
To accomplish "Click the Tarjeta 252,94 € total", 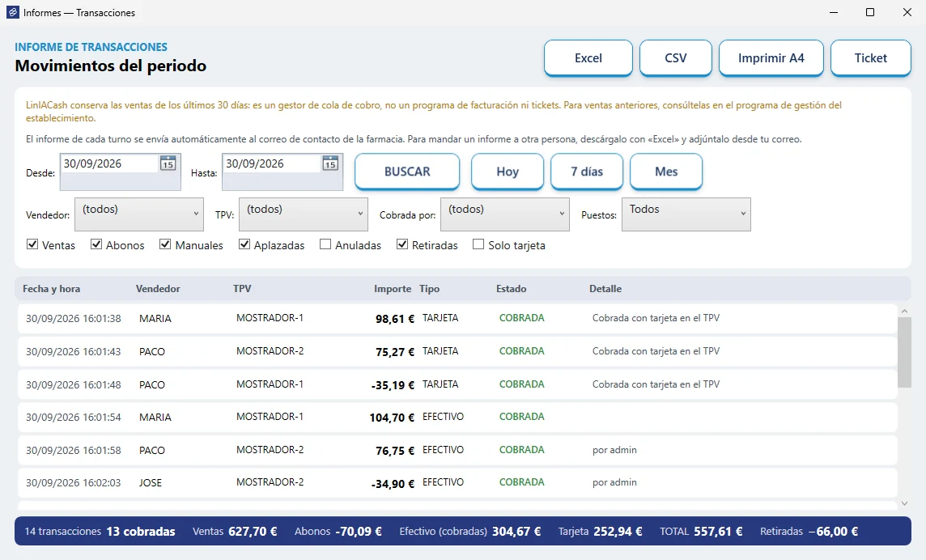I will click(600, 532).
